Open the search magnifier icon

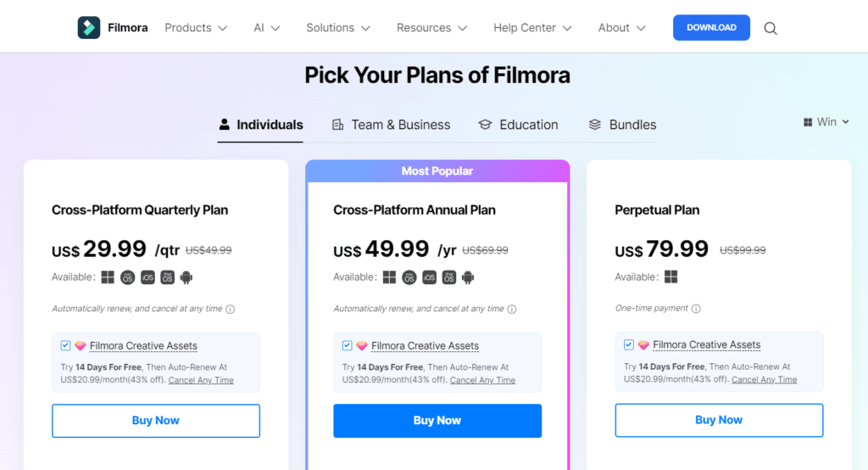coord(770,28)
